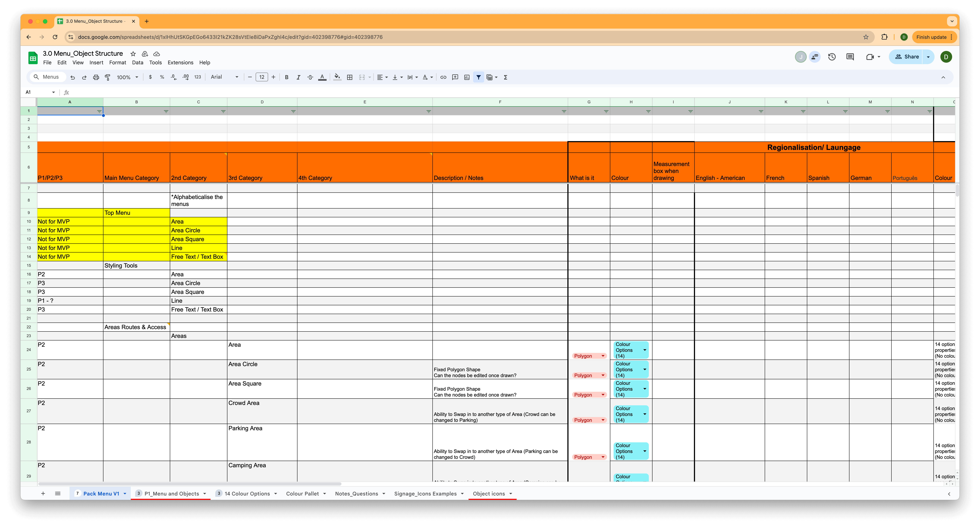The image size is (980, 527).
Task: Toggle italic formatting
Action: click(x=298, y=77)
